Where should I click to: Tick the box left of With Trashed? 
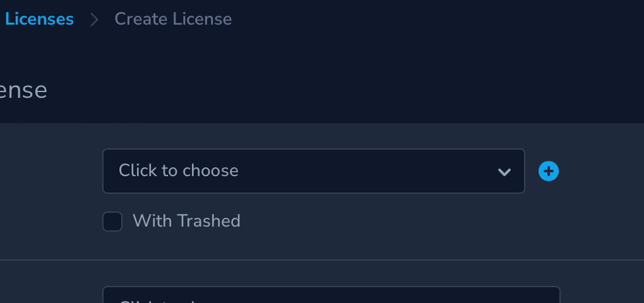pyautogui.click(x=112, y=222)
